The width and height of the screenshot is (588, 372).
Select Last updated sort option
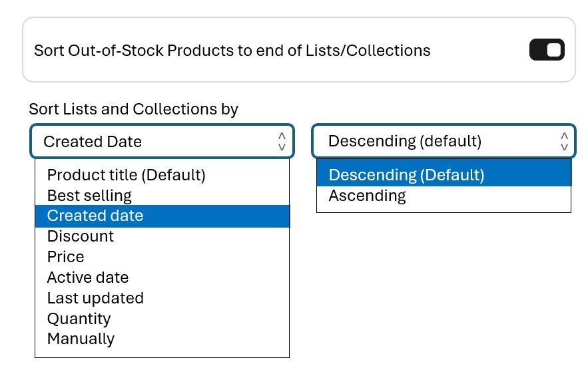click(95, 298)
